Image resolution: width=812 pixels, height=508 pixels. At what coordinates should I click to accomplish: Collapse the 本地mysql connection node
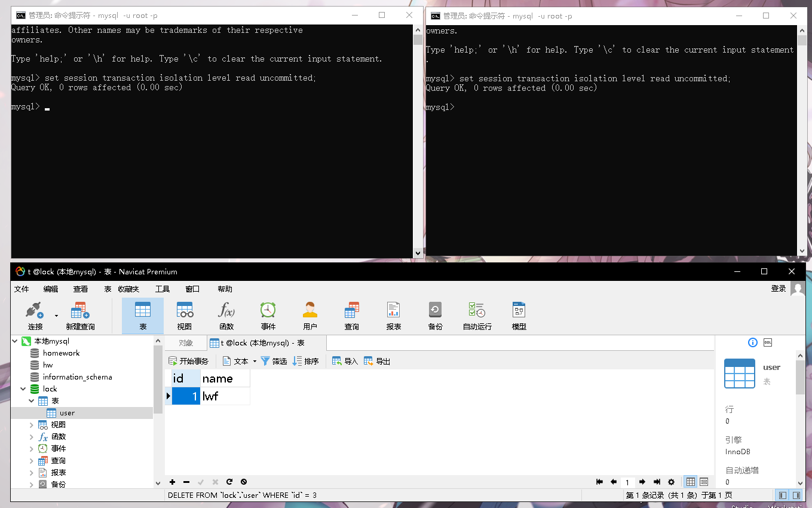[x=16, y=341]
